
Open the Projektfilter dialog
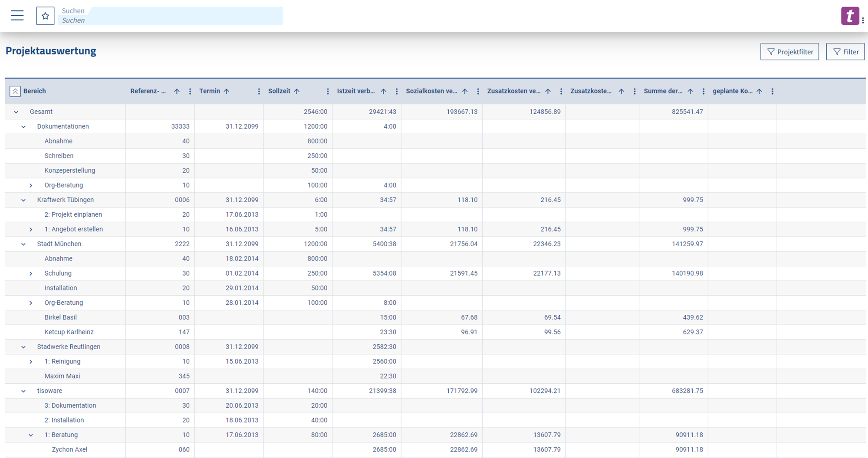(x=789, y=51)
